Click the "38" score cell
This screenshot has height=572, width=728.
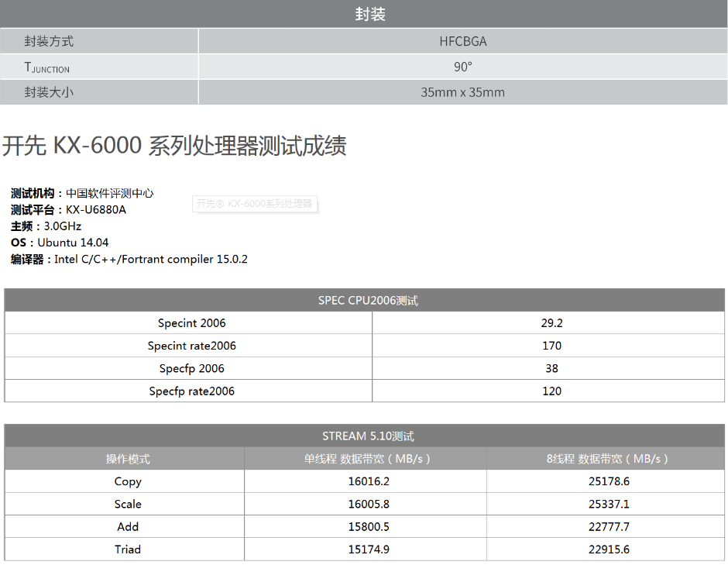point(548,368)
